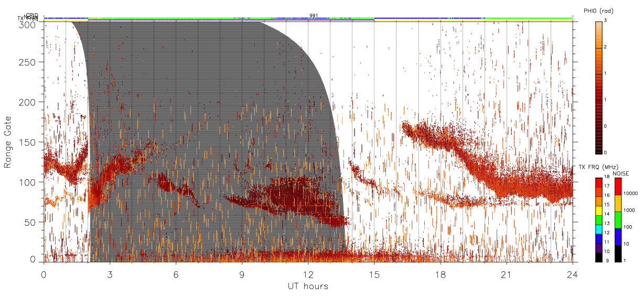Click the 24 tick on UT hours axis
Viewport: 644px width, 297px height.
tap(572, 274)
